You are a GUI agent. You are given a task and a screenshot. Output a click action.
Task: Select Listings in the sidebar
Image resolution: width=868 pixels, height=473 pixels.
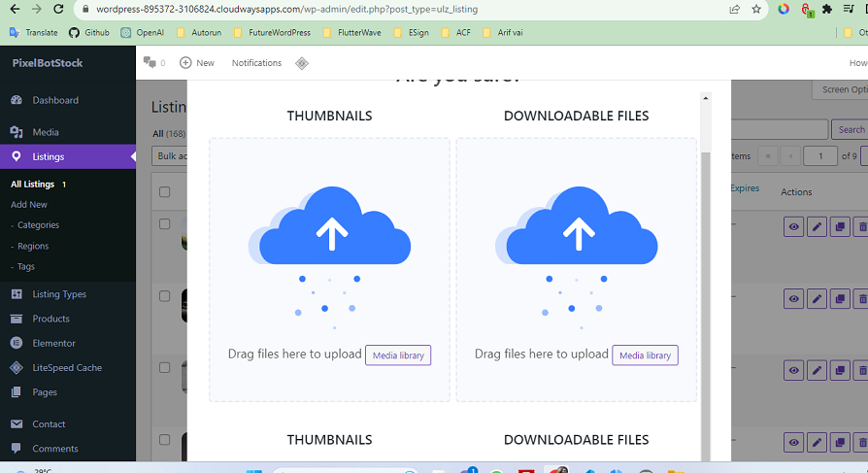coord(68,156)
